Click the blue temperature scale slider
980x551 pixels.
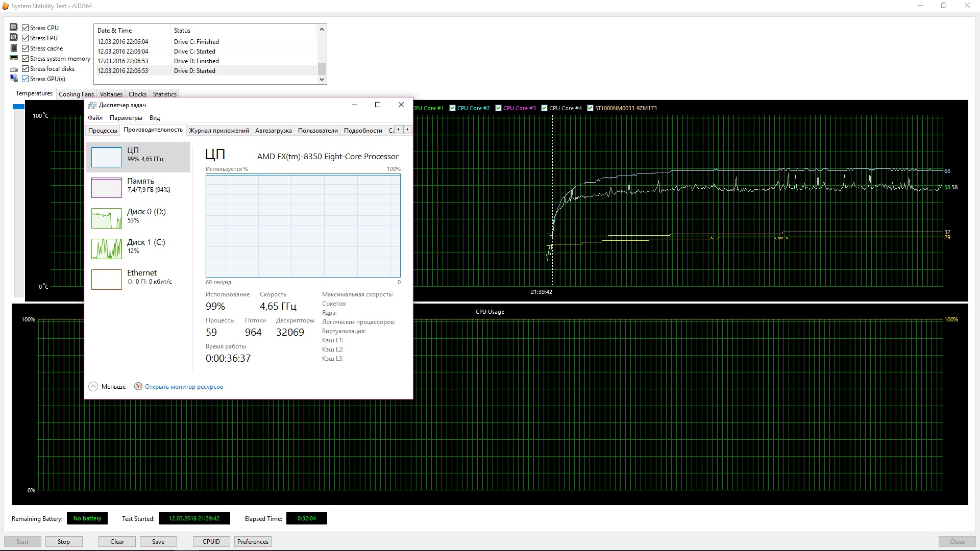click(18, 107)
